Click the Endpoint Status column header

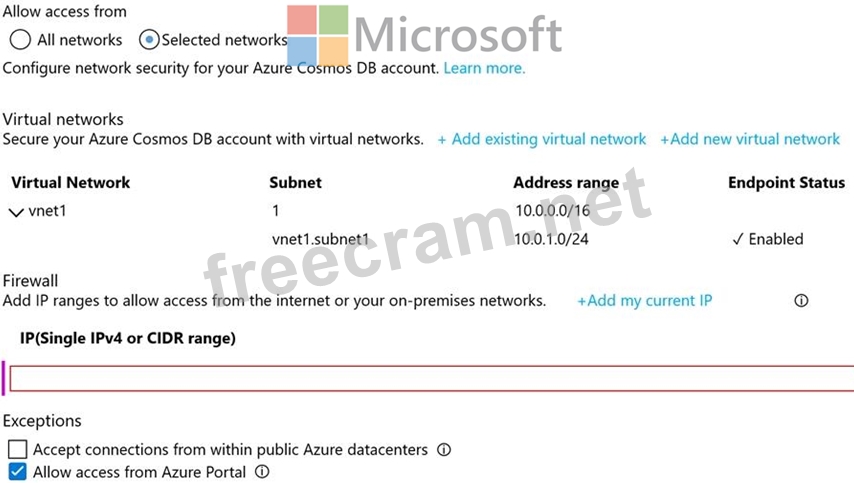[786, 182]
